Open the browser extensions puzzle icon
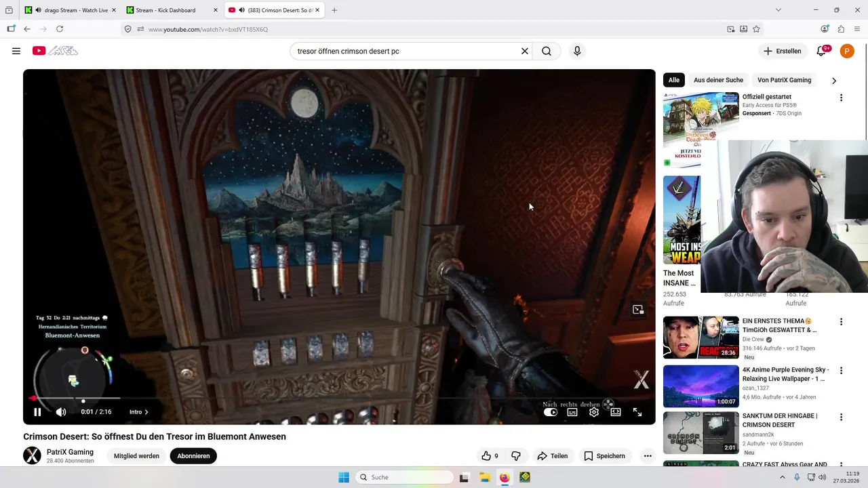The height and width of the screenshot is (488, 868). coord(841,29)
